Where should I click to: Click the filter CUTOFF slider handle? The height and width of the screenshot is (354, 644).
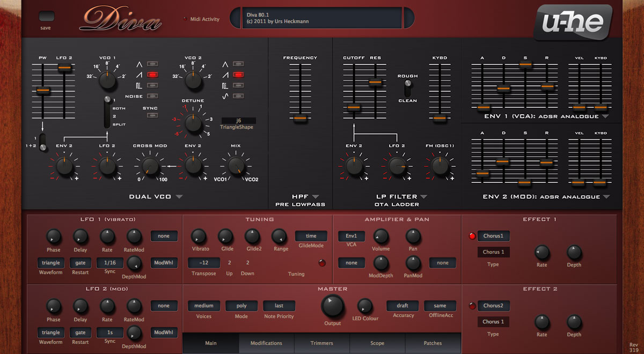354,108
